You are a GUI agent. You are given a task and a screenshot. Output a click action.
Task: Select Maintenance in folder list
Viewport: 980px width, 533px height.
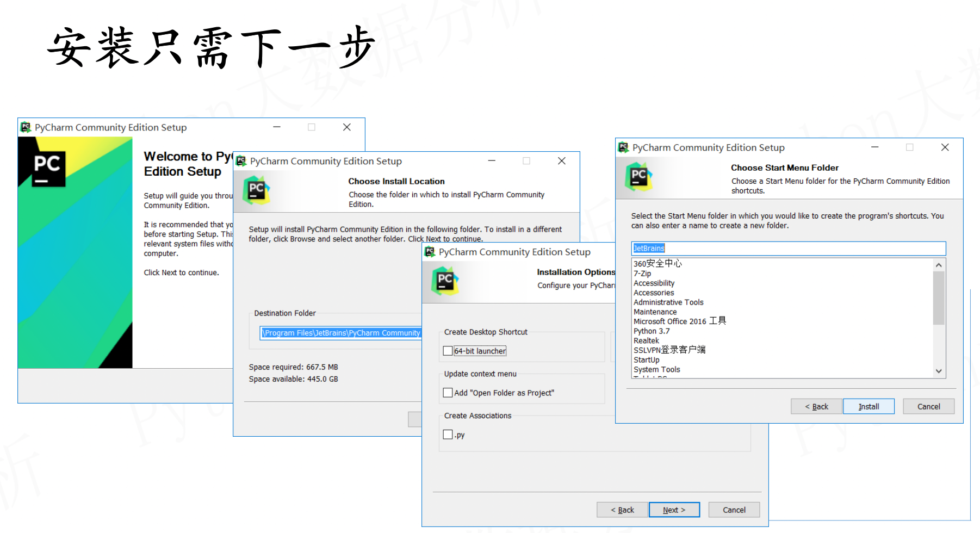(655, 312)
